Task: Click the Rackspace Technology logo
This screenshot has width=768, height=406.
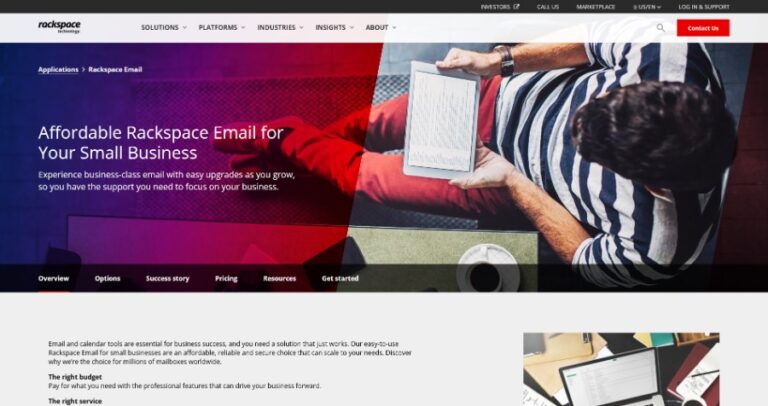Action: 59,27
